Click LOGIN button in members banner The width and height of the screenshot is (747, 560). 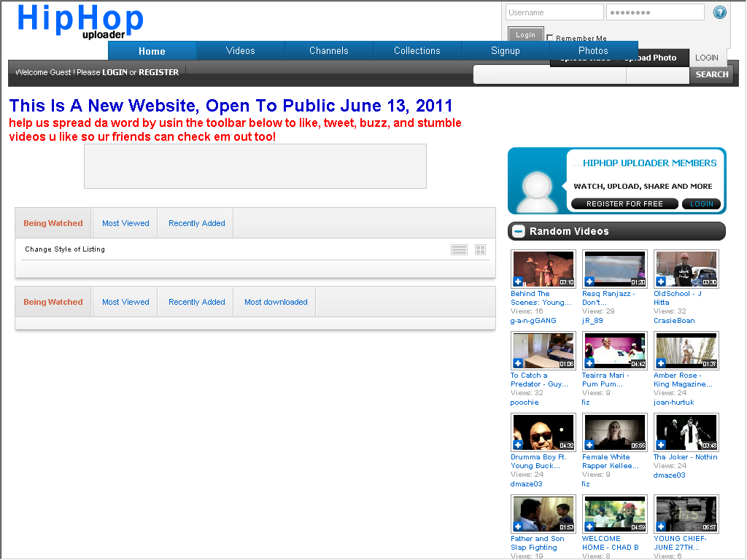(702, 204)
